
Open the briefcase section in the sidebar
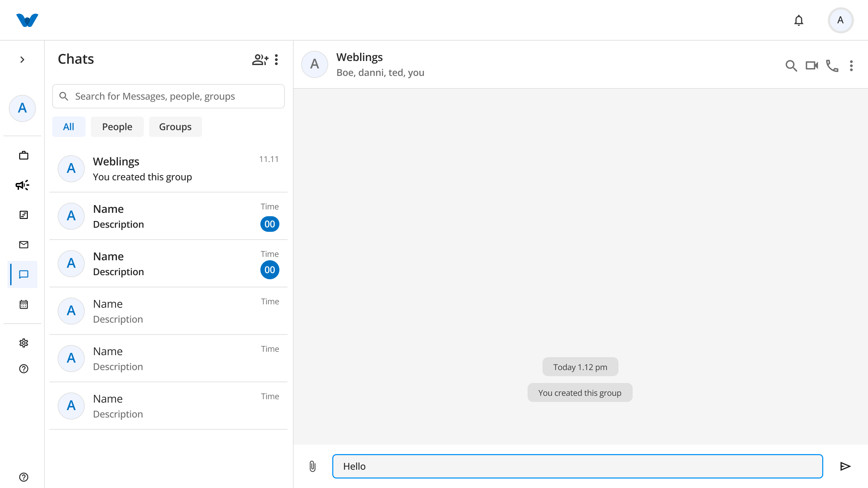click(24, 155)
